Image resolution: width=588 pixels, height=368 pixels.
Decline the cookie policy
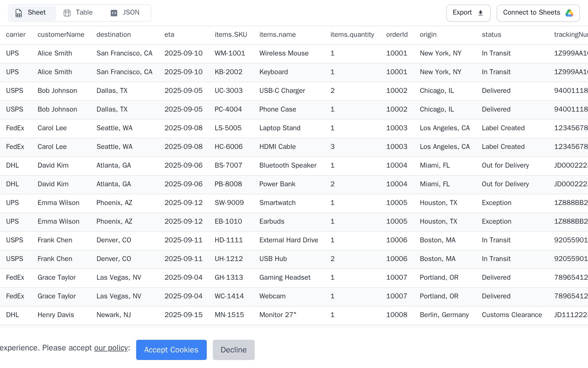[233, 350]
